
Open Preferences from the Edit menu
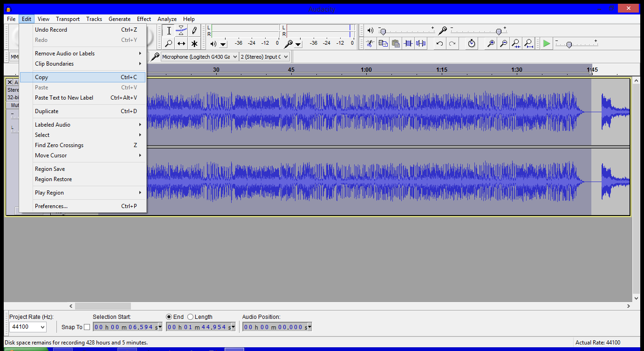[x=83, y=206]
